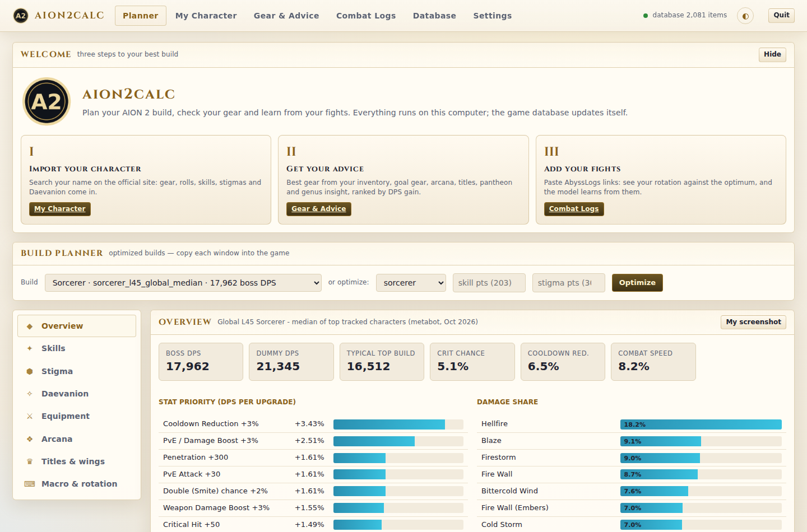Click the Daevanion icon in sidebar
807x532 pixels.
pos(30,394)
